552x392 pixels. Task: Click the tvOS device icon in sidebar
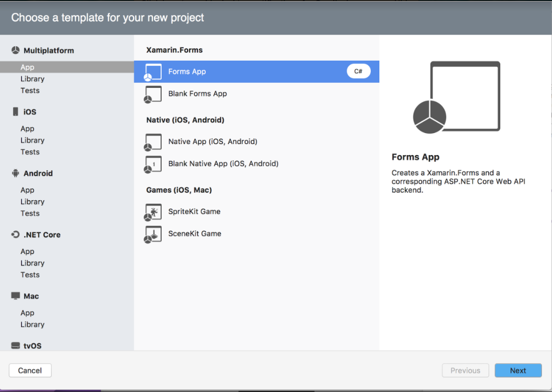pos(16,345)
